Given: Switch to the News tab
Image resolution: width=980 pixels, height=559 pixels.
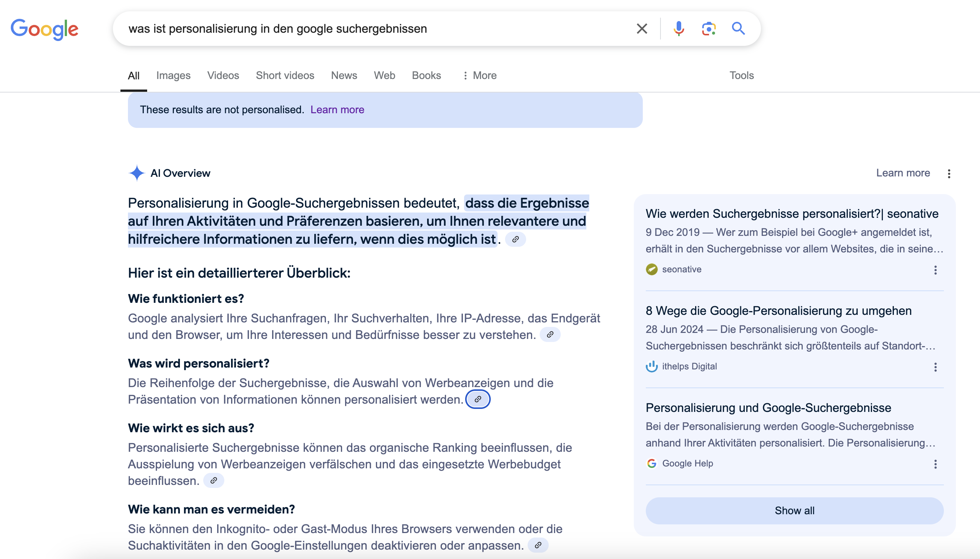Looking at the screenshot, I should (x=344, y=75).
